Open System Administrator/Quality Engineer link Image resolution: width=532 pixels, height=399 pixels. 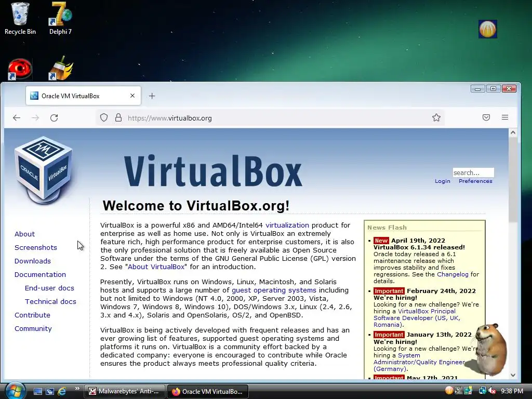pos(419,362)
